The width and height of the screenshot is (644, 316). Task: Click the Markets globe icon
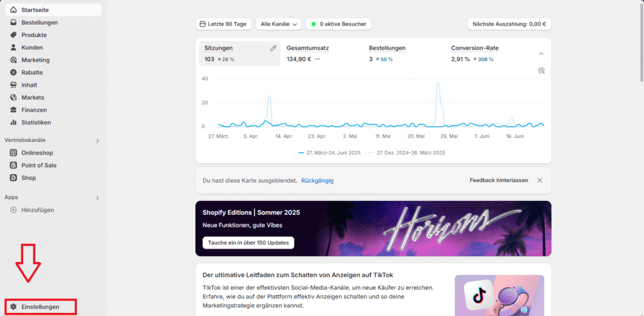[x=14, y=97]
